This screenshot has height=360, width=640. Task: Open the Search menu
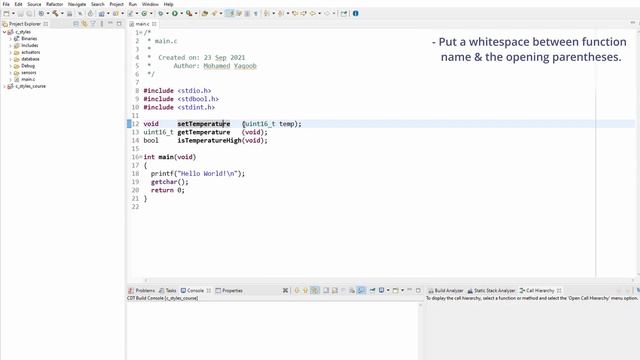[98, 4]
